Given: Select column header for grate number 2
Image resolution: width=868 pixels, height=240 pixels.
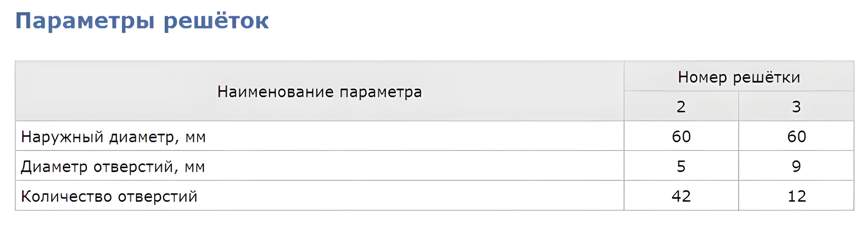Looking at the screenshot, I should click(x=681, y=107).
